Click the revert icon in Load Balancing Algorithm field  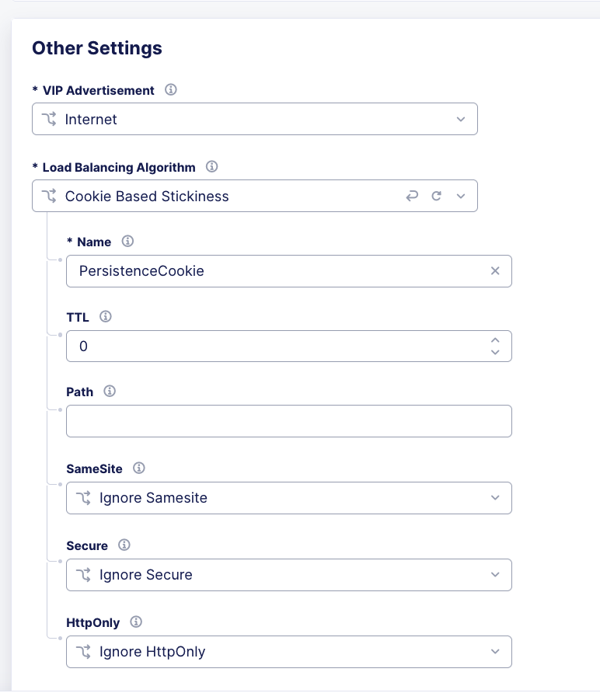(x=413, y=196)
